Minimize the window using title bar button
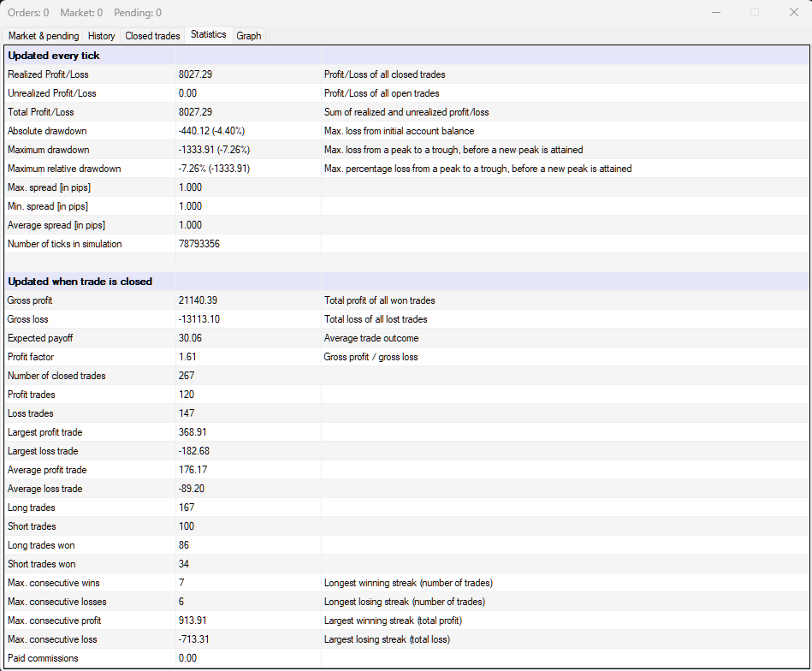The image size is (812, 671). (715, 12)
